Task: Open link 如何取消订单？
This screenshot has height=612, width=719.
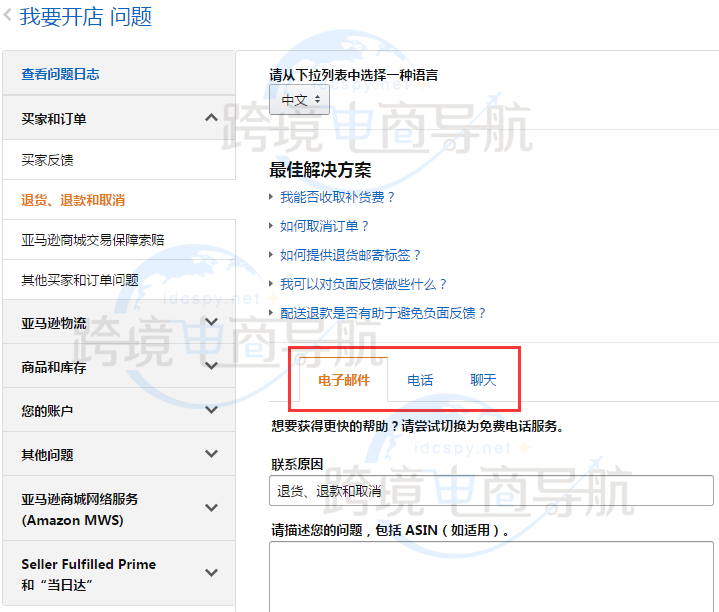Action: (325, 226)
